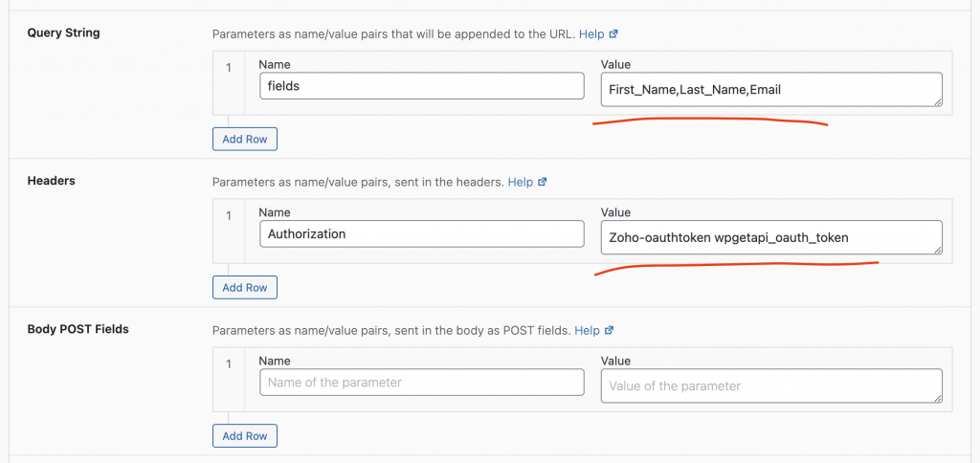The width and height of the screenshot is (980, 463).
Task: Add a row to Query String parameters
Action: [x=244, y=139]
